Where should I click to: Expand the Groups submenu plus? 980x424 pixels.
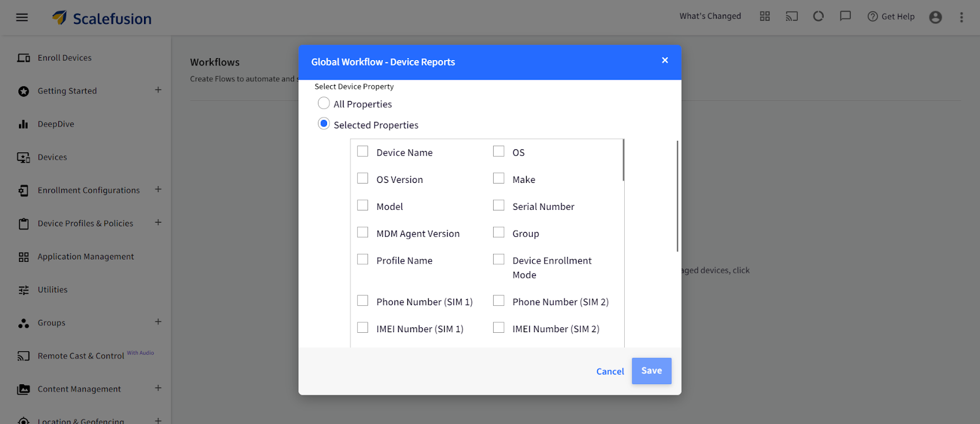pyautogui.click(x=158, y=322)
